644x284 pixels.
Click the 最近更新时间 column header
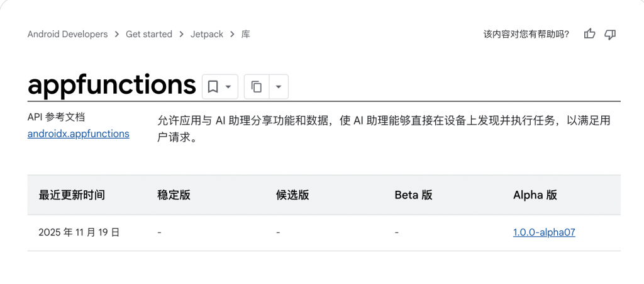[72, 195]
